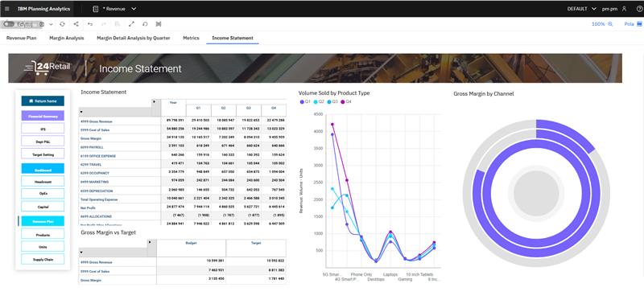Viewport: 644px width, 308px height.
Task: Switch to the Revenue Plan tab
Action: (x=22, y=38)
